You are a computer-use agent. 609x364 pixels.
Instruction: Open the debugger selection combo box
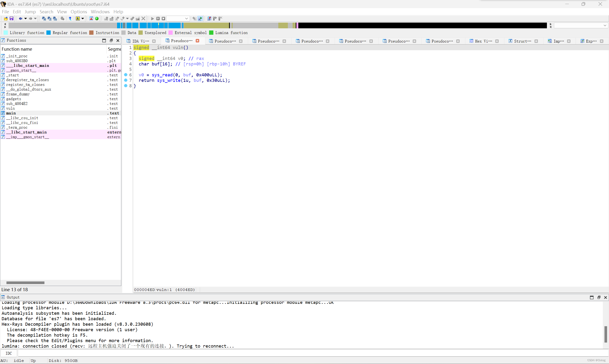178,19
